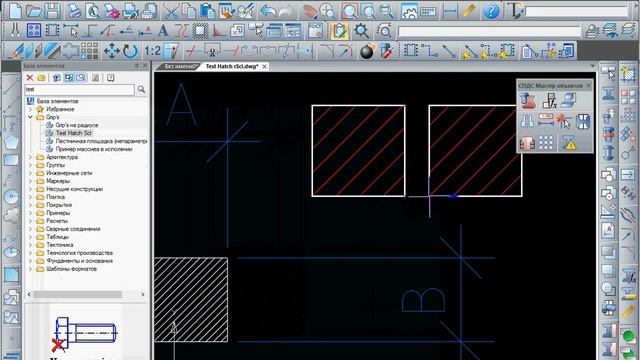The image size is (640, 360).
Task: Delete with the red X in База элементов
Action: pyautogui.click(x=30, y=78)
